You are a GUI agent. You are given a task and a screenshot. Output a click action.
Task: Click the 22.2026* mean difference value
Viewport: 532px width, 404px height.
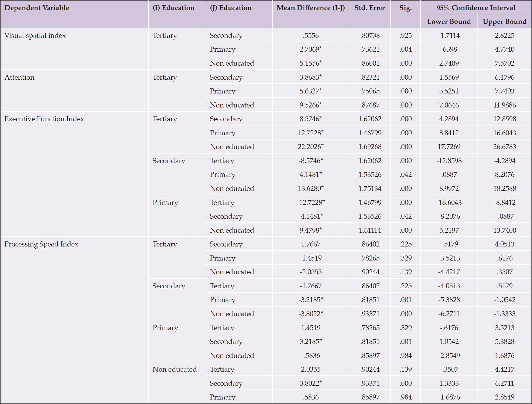[x=310, y=147]
